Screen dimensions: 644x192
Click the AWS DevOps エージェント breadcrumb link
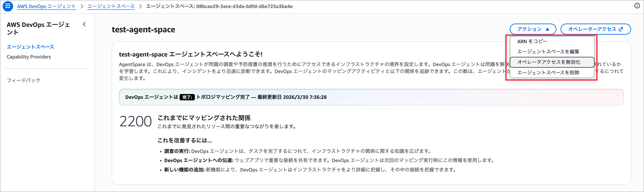pos(47,6)
